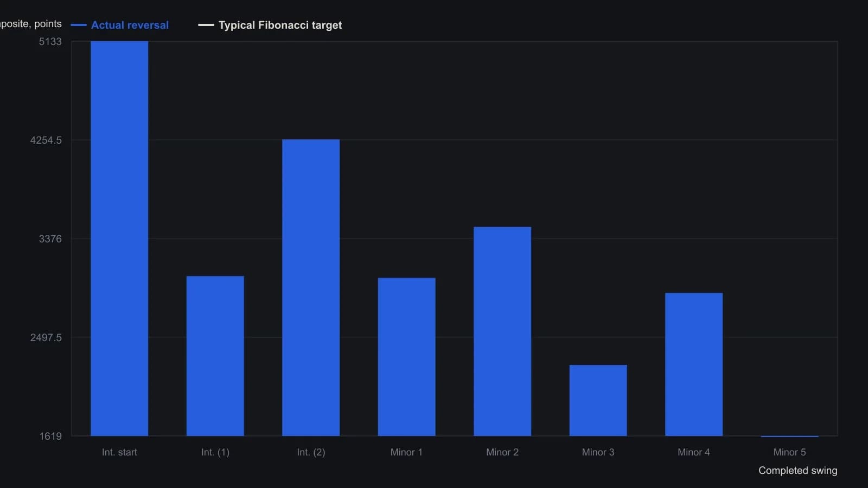868x488 pixels.
Task: Click the white Fibonacci target legend swatch
Action: pyautogui.click(x=206, y=25)
